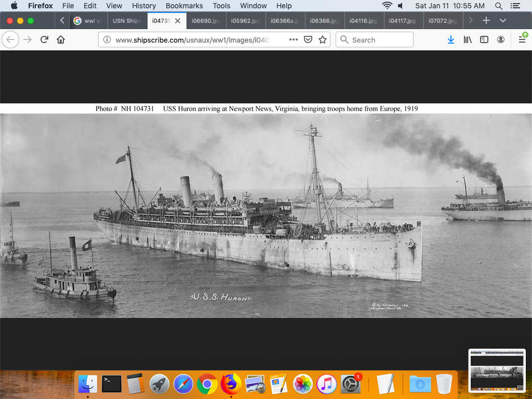Open a new tab with the plus button
The height and width of the screenshot is (399, 532).
486,21
